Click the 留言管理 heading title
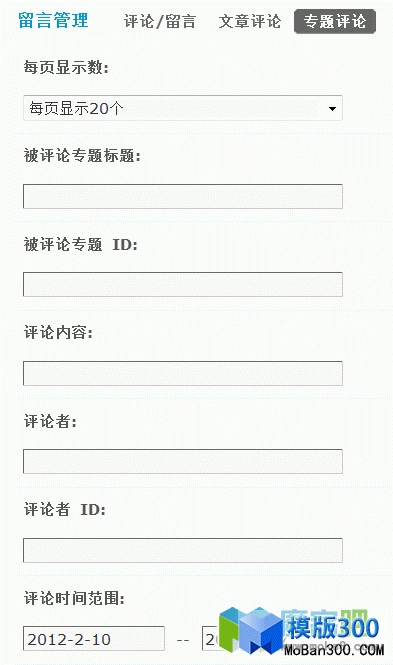The height and width of the screenshot is (665, 393). coord(53,20)
